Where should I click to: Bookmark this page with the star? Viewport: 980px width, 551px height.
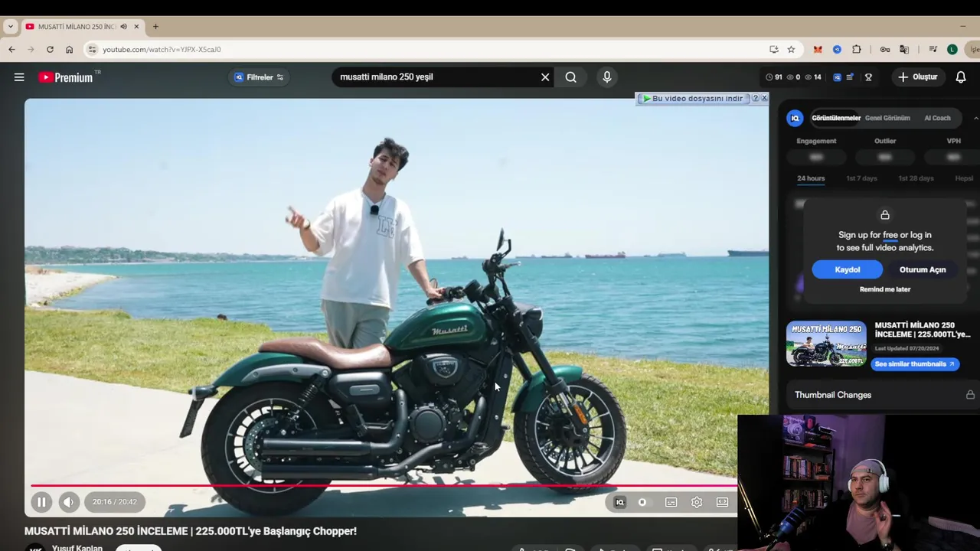click(x=791, y=50)
